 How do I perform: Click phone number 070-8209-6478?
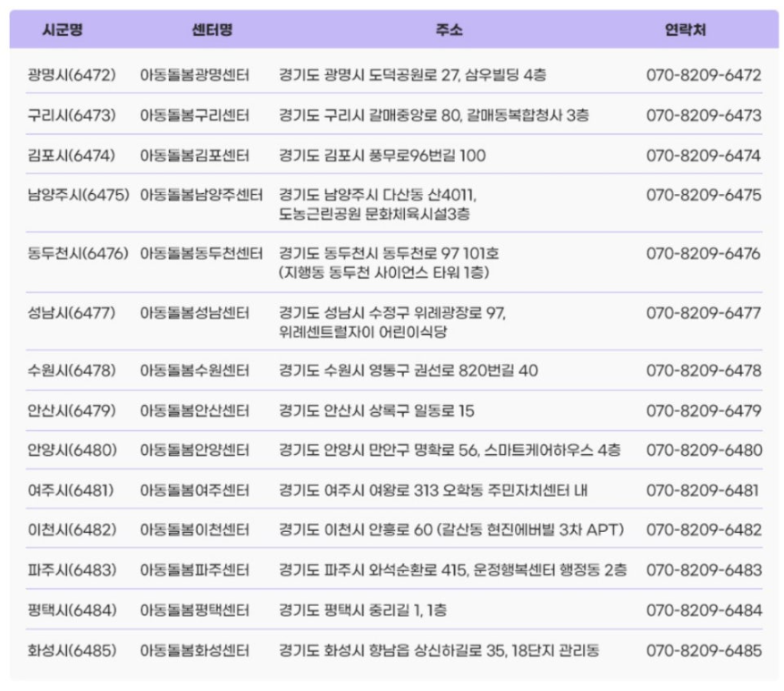pos(704,370)
